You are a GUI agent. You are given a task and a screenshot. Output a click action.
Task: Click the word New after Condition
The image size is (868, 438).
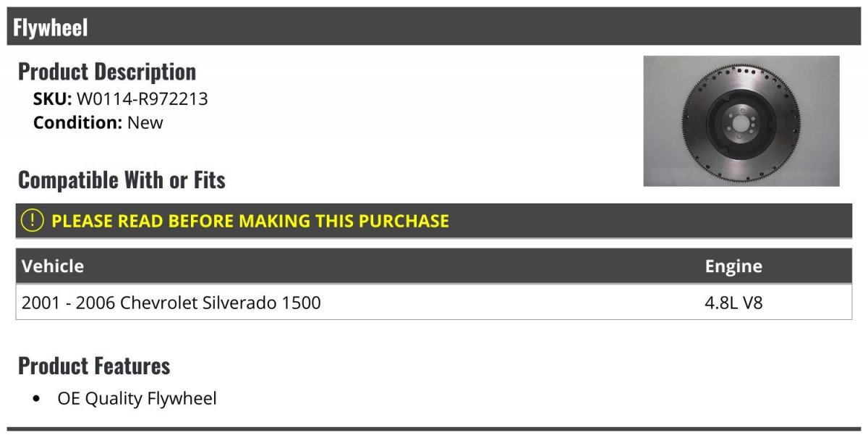click(145, 122)
